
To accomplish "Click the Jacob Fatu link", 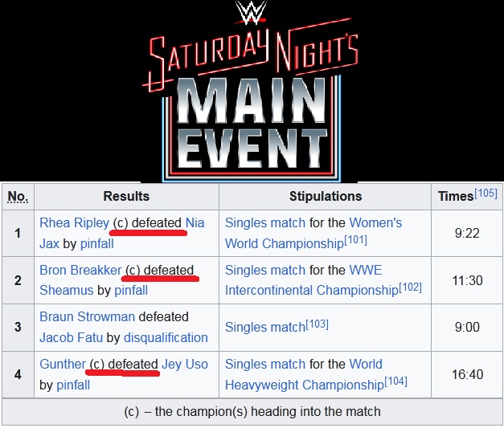I will click(x=72, y=337).
